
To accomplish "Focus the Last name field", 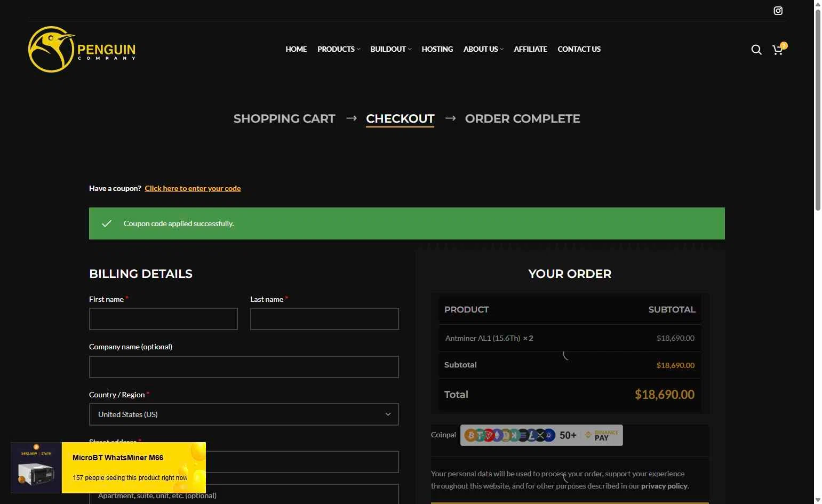I will (324, 319).
